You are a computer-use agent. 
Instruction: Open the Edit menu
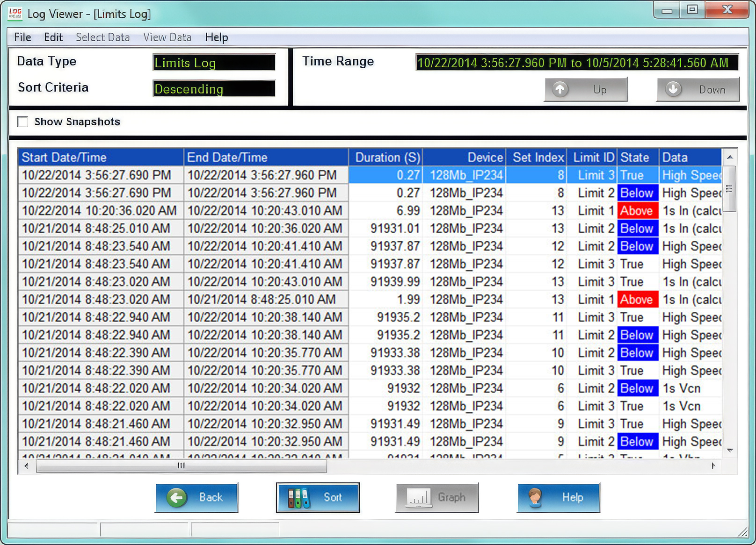[x=53, y=37]
